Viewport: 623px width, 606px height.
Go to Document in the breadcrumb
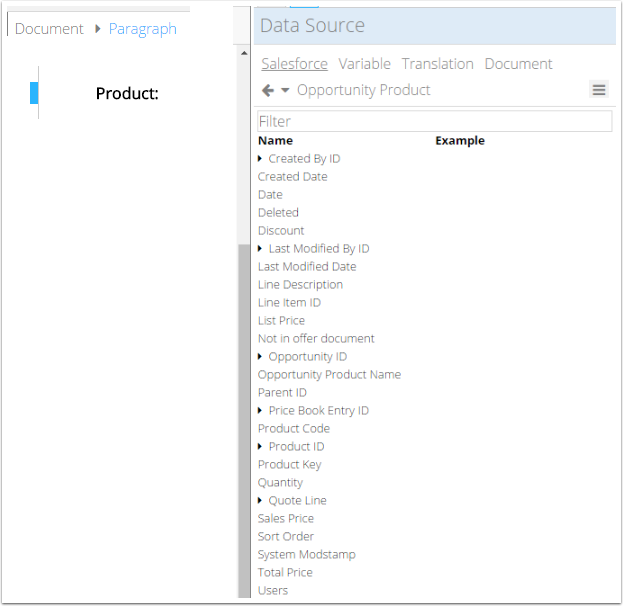pos(49,29)
